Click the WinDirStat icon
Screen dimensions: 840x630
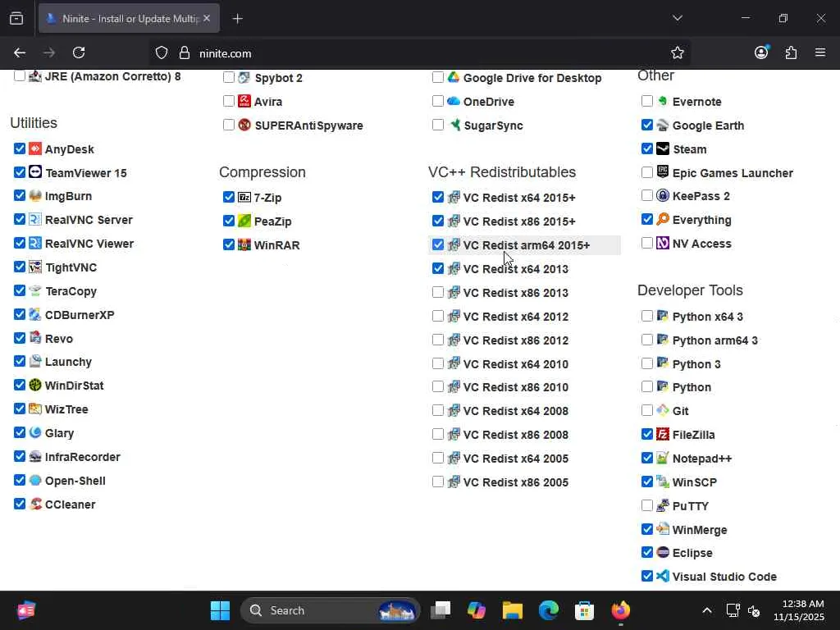(x=35, y=386)
